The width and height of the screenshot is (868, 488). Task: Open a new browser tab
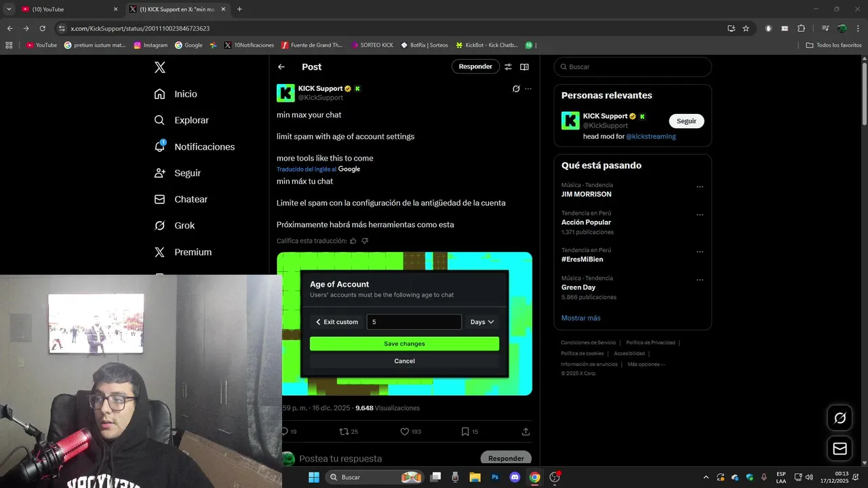pos(239,9)
